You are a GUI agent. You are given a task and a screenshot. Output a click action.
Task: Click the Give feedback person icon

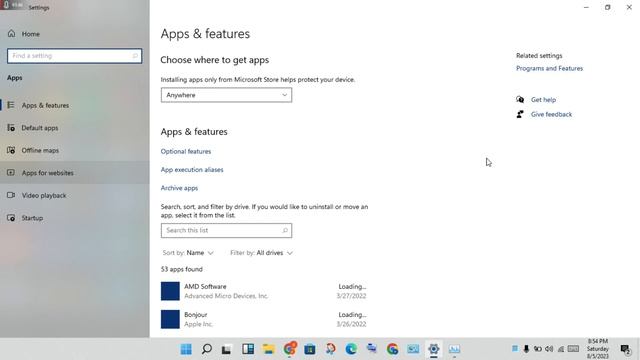[x=520, y=114]
